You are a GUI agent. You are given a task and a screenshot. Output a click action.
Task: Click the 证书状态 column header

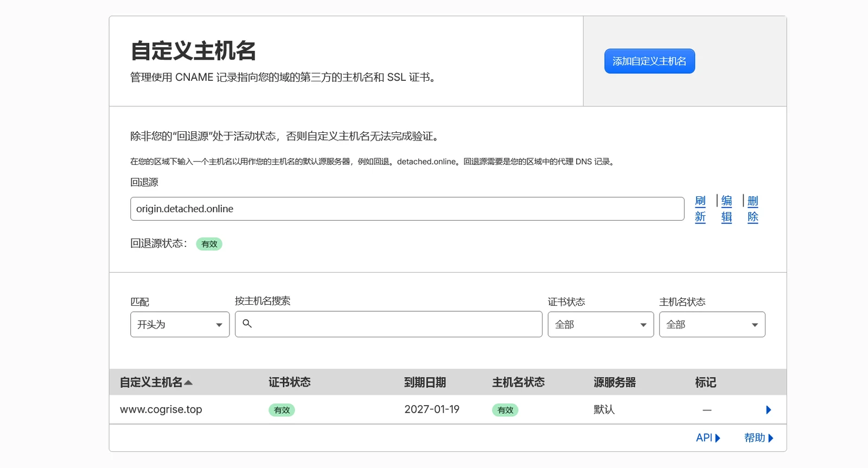pyautogui.click(x=290, y=382)
